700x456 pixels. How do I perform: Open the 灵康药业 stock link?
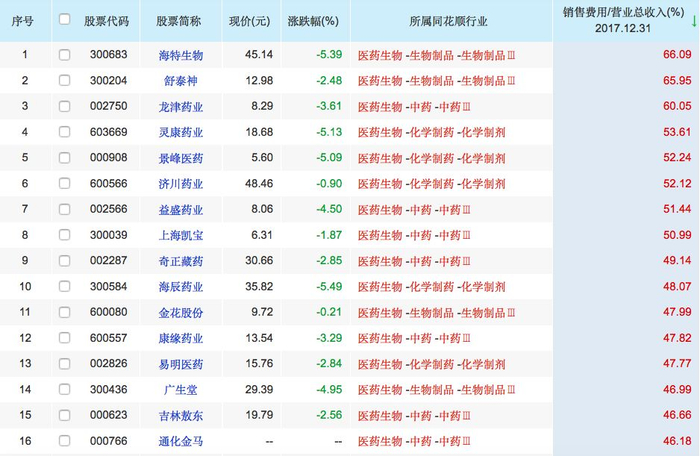tap(181, 132)
